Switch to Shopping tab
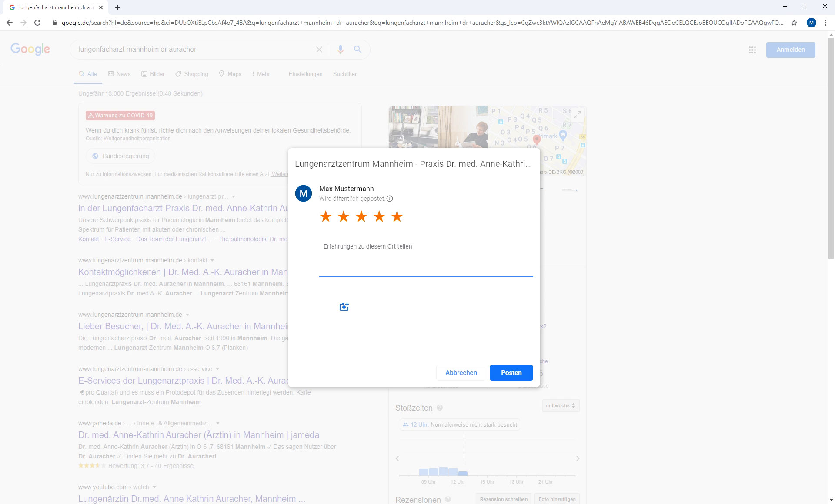 [192, 74]
